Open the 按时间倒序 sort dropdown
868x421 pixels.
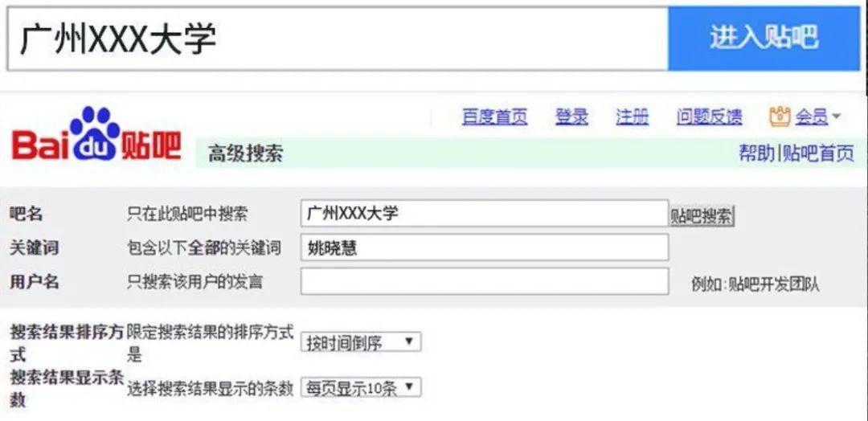[361, 342]
